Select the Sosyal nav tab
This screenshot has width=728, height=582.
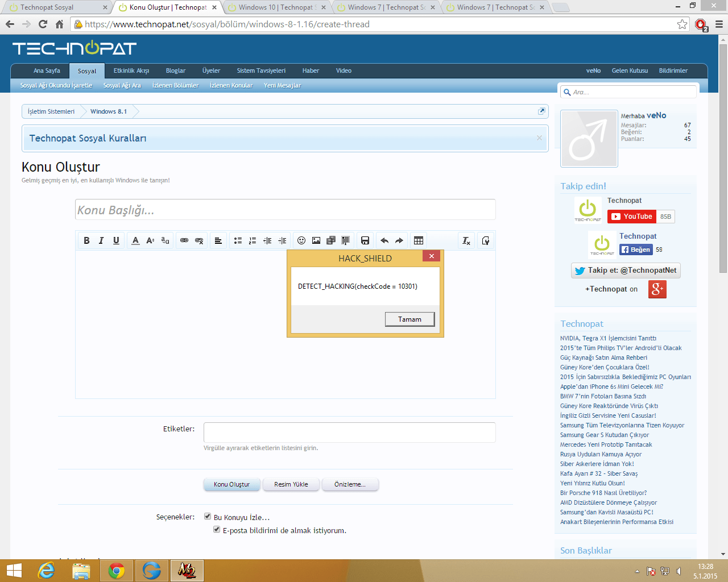pos(87,71)
